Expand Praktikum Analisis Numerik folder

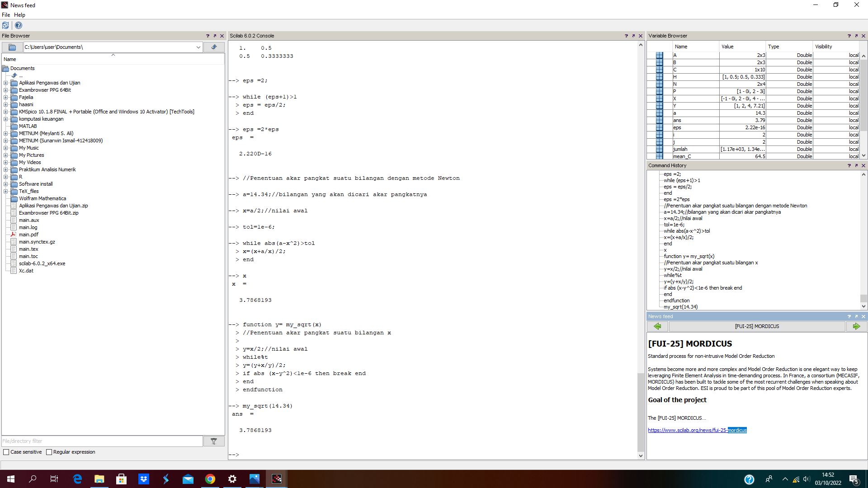pyautogui.click(x=5, y=169)
